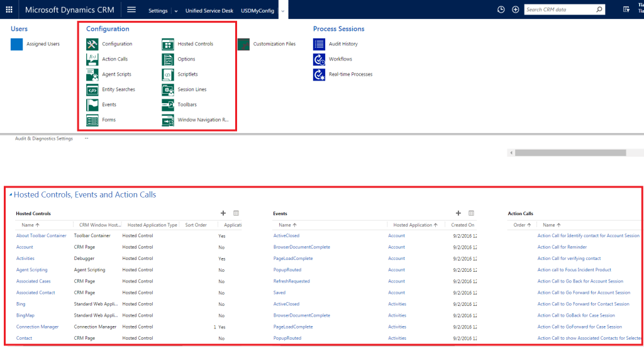Sort by Sort Order column header
Image resolution: width=644 pixels, height=348 pixels.
196,225
